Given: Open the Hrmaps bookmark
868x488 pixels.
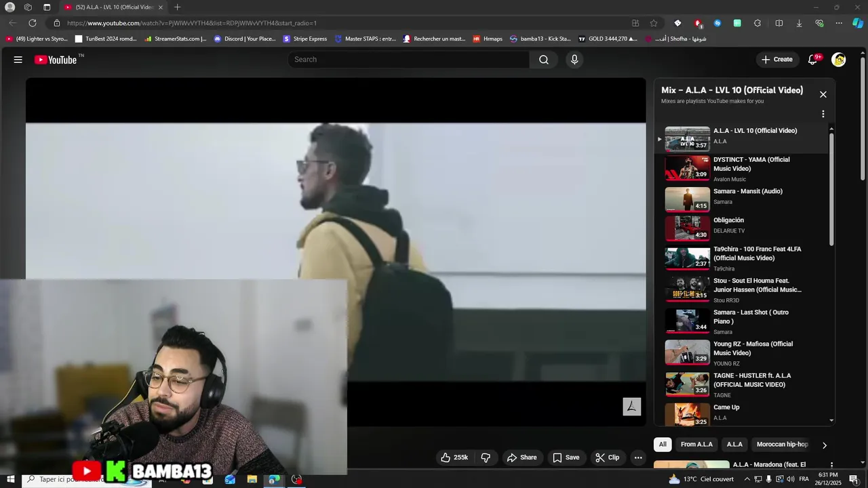Looking at the screenshot, I should click(488, 39).
